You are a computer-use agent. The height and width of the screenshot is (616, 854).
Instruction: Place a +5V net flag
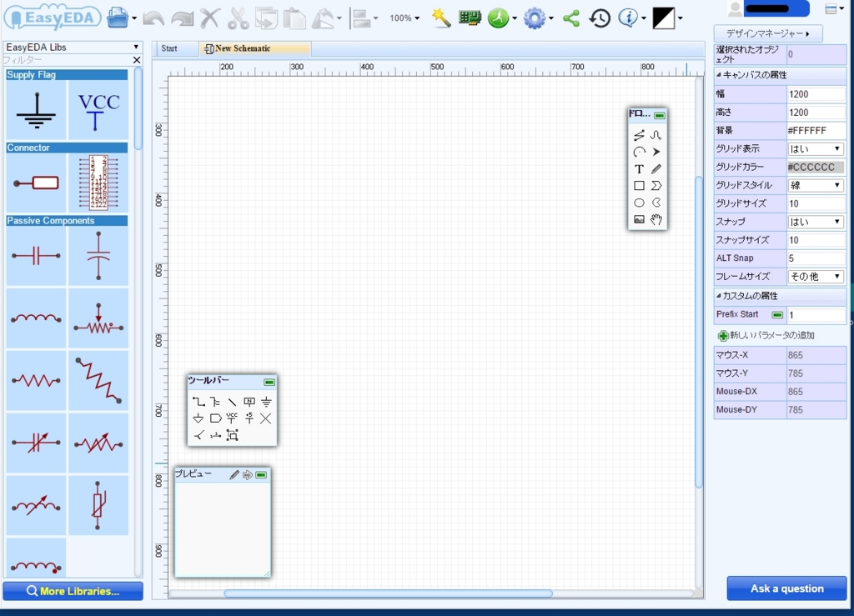(x=249, y=418)
